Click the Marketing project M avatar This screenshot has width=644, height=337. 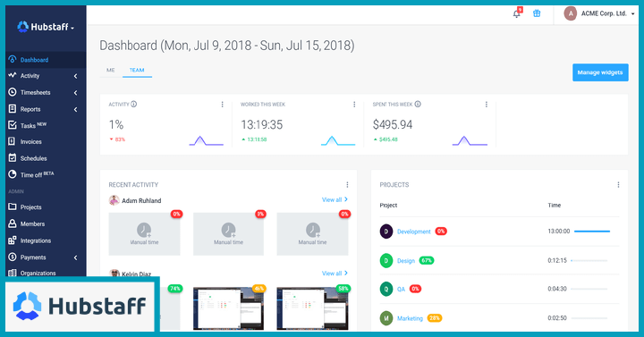(386, 318)
